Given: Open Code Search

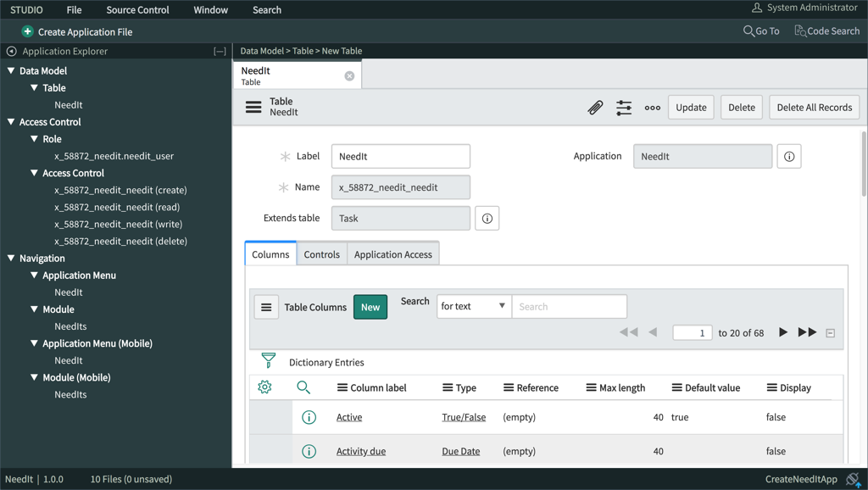Looking at the screenshot, I should (827, 31).
